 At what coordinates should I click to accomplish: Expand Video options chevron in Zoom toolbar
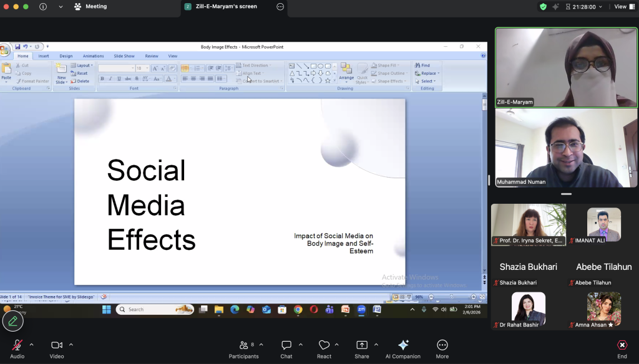[71, 345]
